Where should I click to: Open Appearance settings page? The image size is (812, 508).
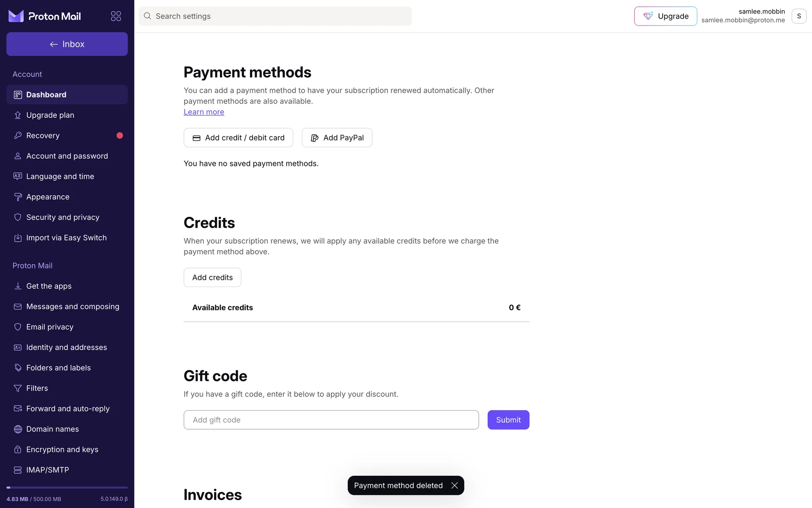[48, 197]
